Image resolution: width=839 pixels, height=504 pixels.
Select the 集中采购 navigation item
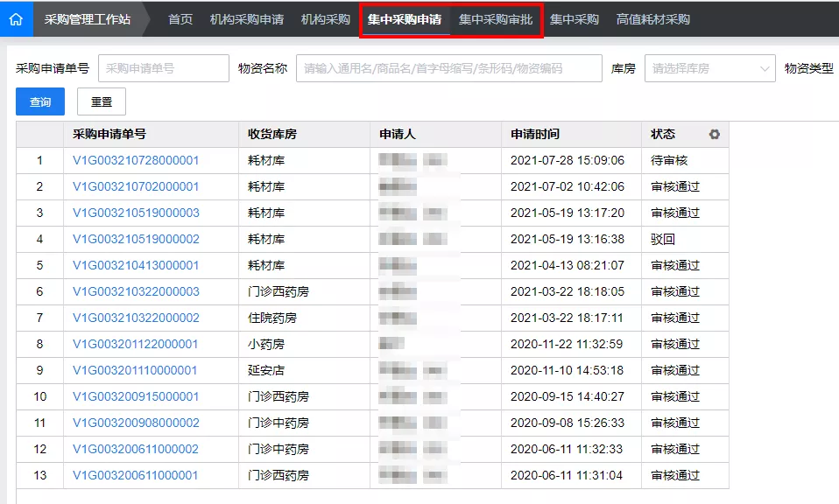point(574,17)
